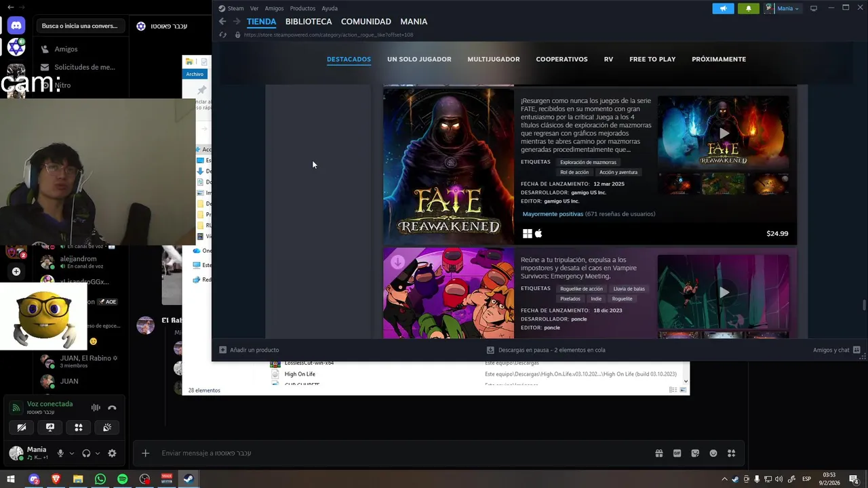Screen dimensions: 868x488
Task: Open Discord user settings gear
Action: click(x=112, y=453)
